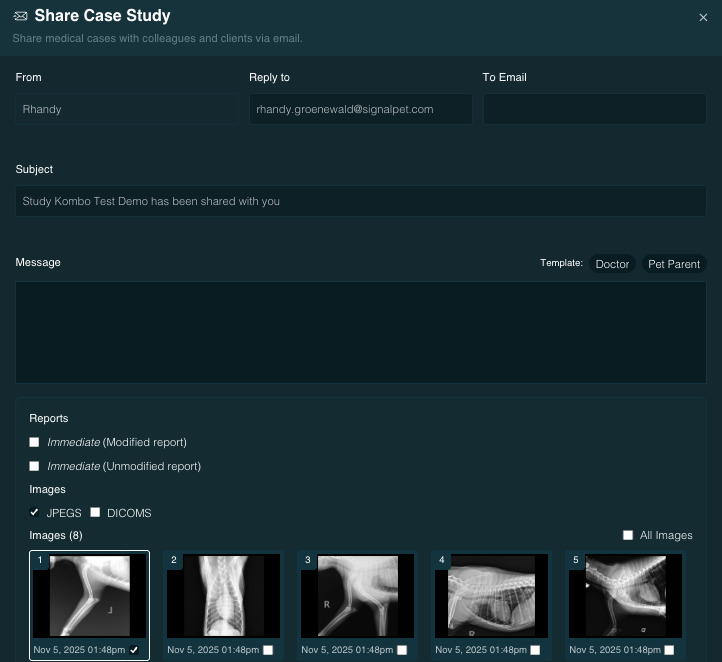Uncheck the checkbox under image 1
Viewport: 722px width, 662px height.
[134, 650]
